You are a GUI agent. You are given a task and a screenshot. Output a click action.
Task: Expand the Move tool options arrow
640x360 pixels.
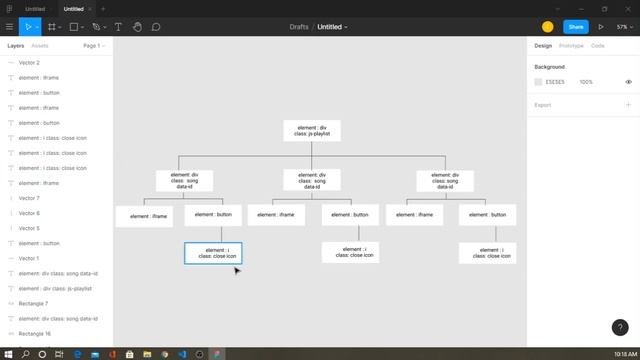(37, 27)
